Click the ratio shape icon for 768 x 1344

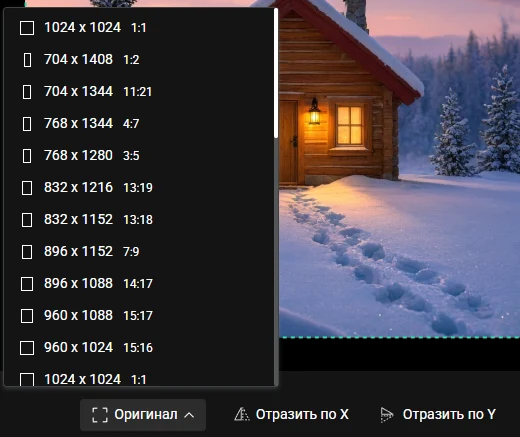click(27, 124)
